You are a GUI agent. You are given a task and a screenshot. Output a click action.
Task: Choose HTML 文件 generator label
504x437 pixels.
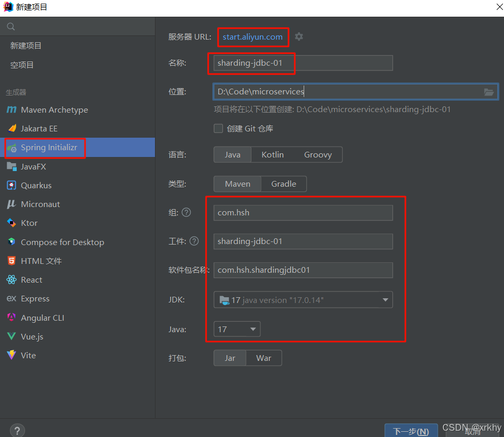[41, 261]
